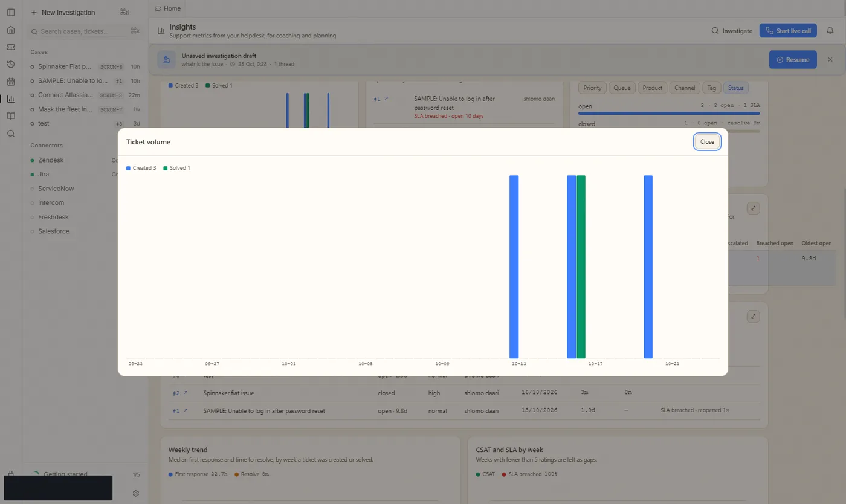Open the book icon in the sidebar
846x504 pixels.
coord(11,116)
